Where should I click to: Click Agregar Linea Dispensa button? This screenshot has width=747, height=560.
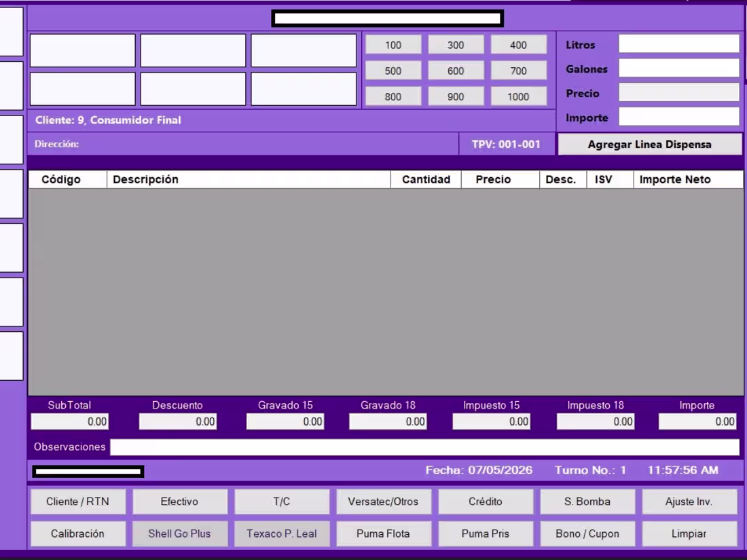click(650, 145)
